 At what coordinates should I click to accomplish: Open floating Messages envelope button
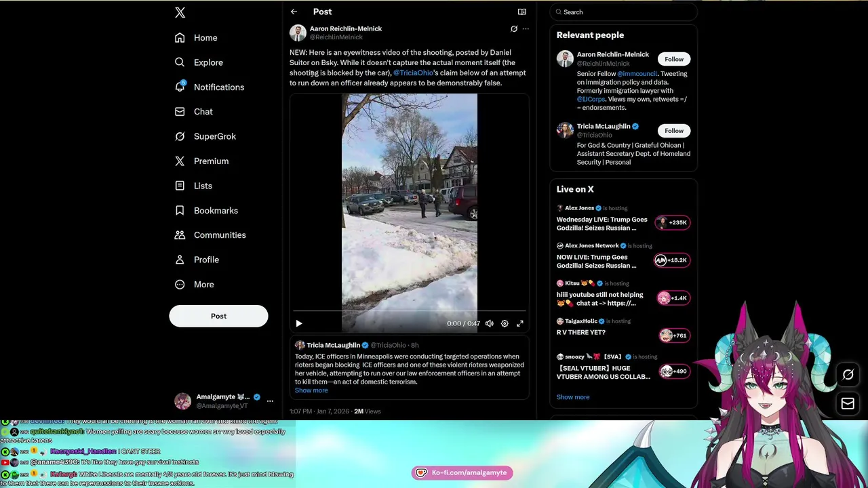coord(848,404)
